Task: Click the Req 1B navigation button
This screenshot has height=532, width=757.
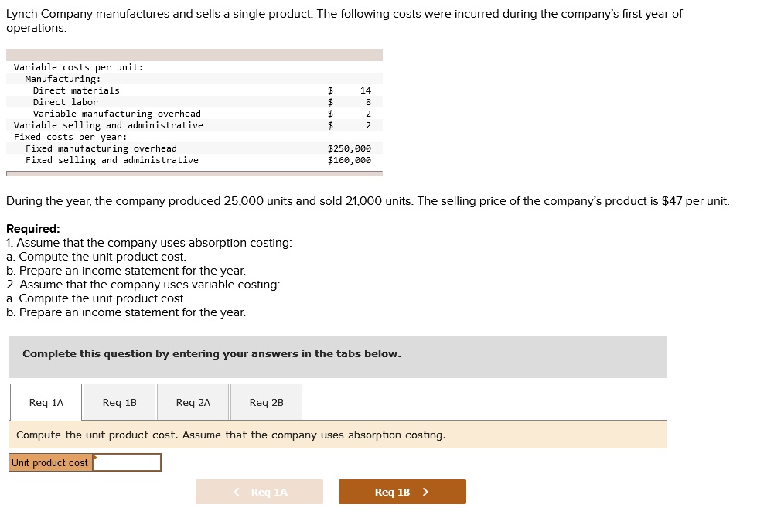Action: [401, 491]
